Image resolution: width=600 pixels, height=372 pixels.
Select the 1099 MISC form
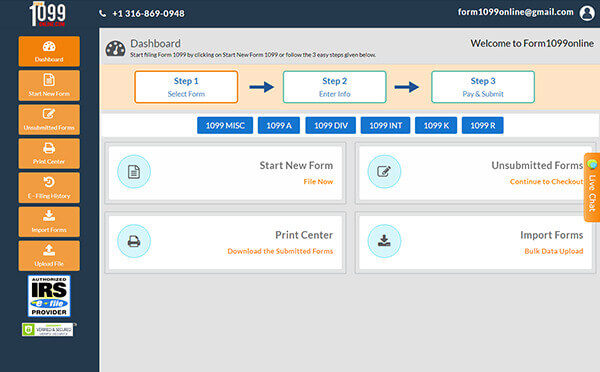click(225, 126)
